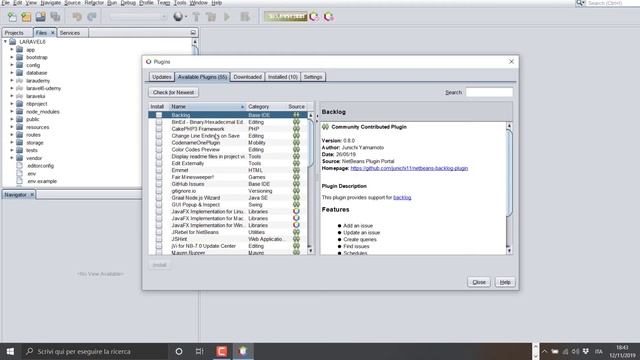
Task: Sort plugin list by Category column header
Action: tap(266, 107)
